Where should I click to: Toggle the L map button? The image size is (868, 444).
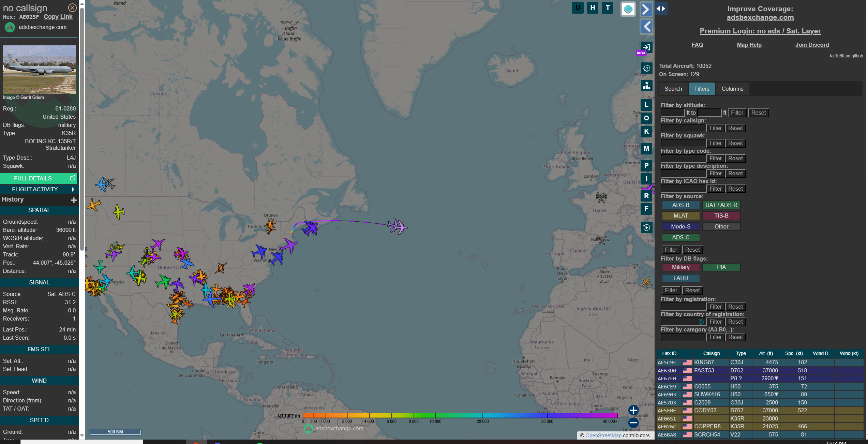(x=646, y=105)
